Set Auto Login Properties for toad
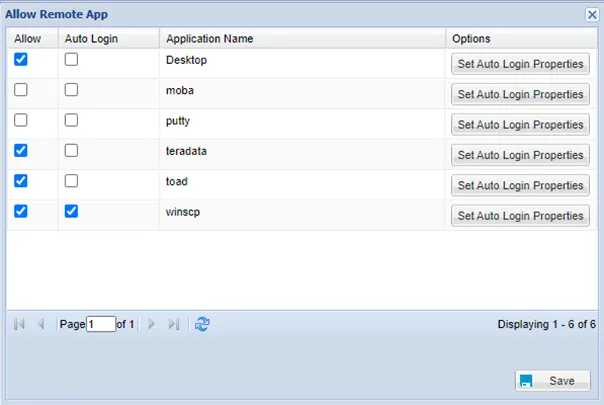Image resolution: width=604 pixels, height=405 pixels. coord(520,185)
